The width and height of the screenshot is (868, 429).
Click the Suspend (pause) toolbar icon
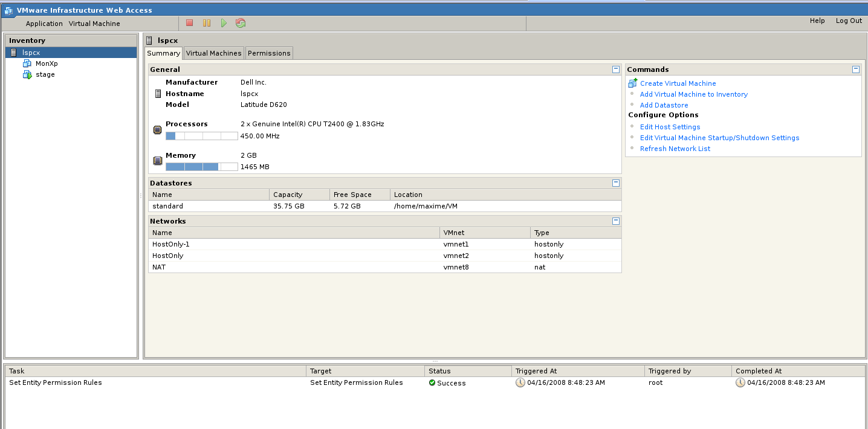pos(207,23)
